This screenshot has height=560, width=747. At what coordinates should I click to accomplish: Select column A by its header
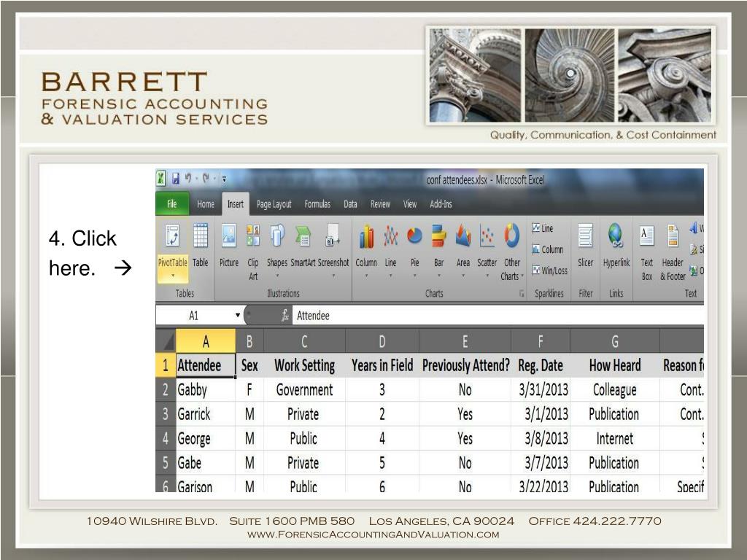206,341
